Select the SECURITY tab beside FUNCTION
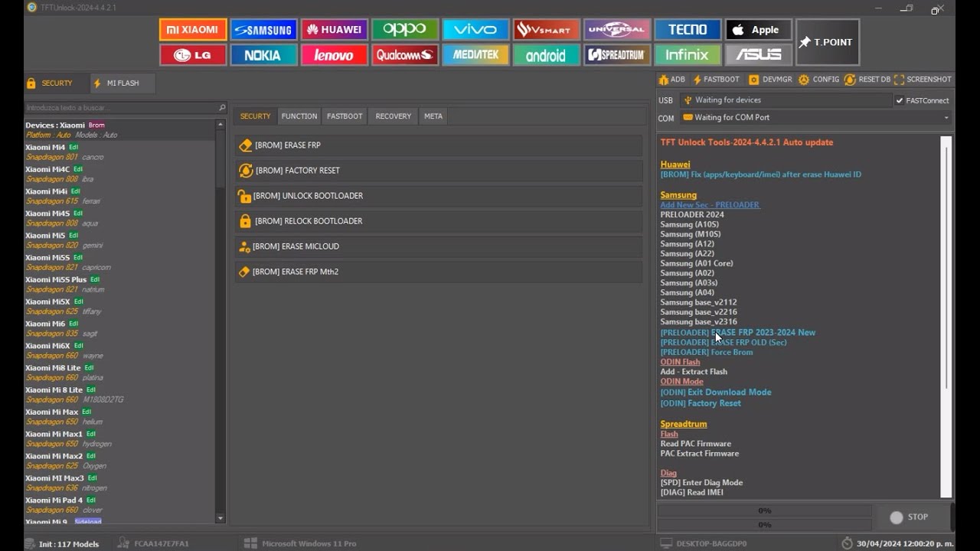The height and width of the screenshot is (551, 980). pos(255,116)
